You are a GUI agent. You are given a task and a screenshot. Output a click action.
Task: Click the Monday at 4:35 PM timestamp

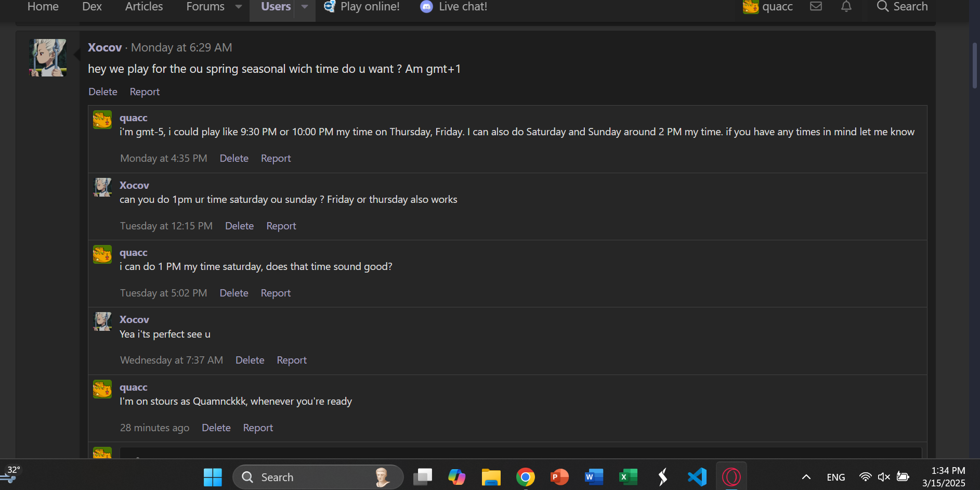click(x=164, y=158)
